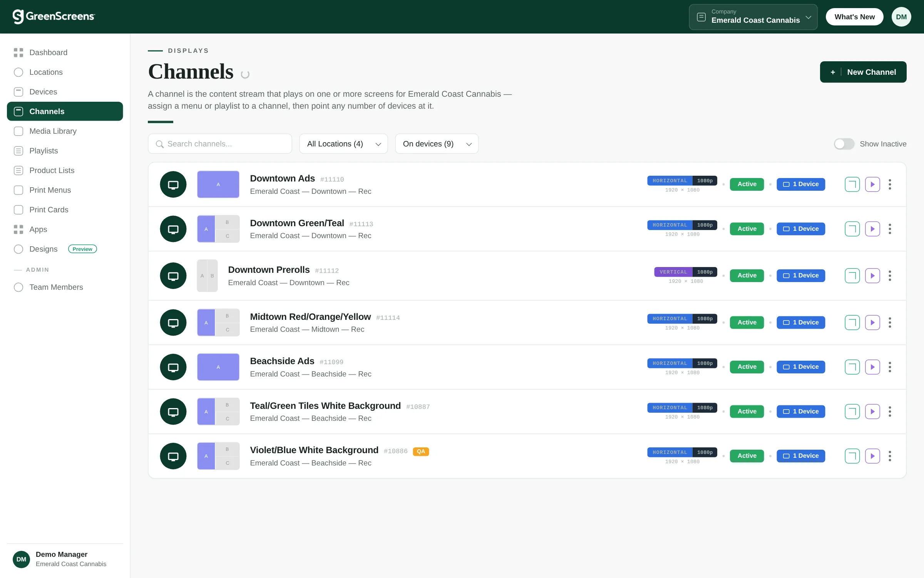Screen dimensions: 924x578
Task: Click the Downtown Prerolls vertical layout thumbnail
Action: [x=208, y=276]
